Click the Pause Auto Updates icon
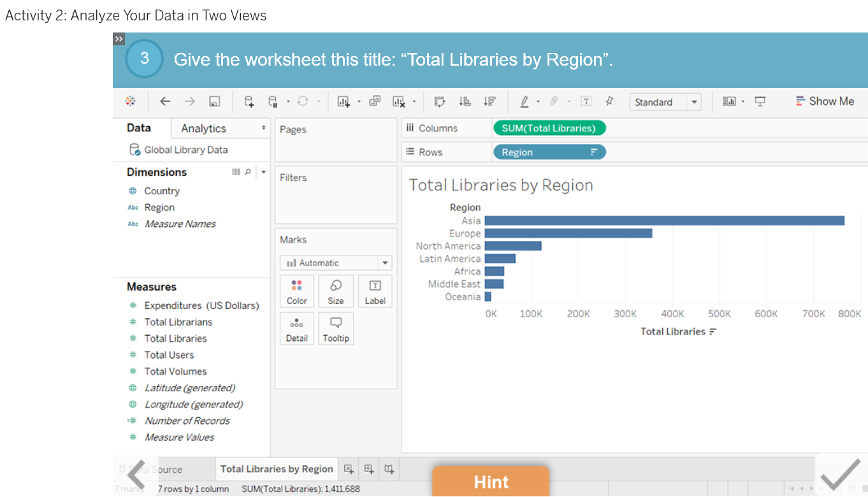Screen dimensions: 868x497 (273, 101)
